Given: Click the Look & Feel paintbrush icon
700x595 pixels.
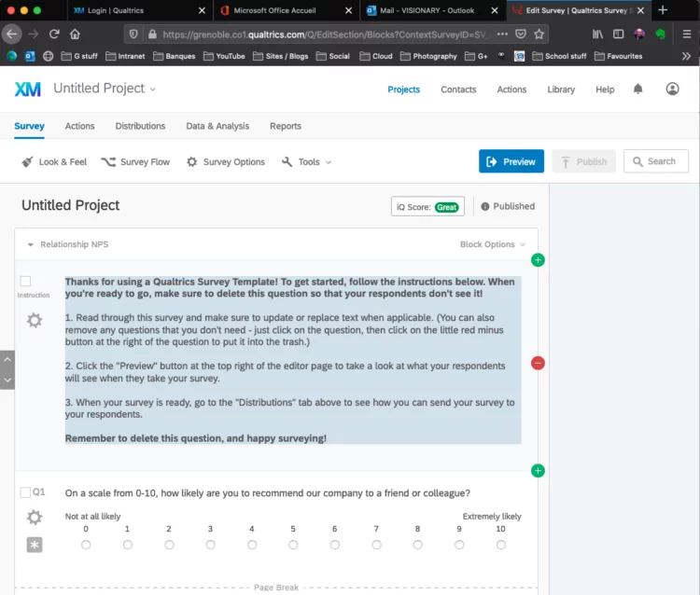Looking at the screenshot, I should 27,162.
